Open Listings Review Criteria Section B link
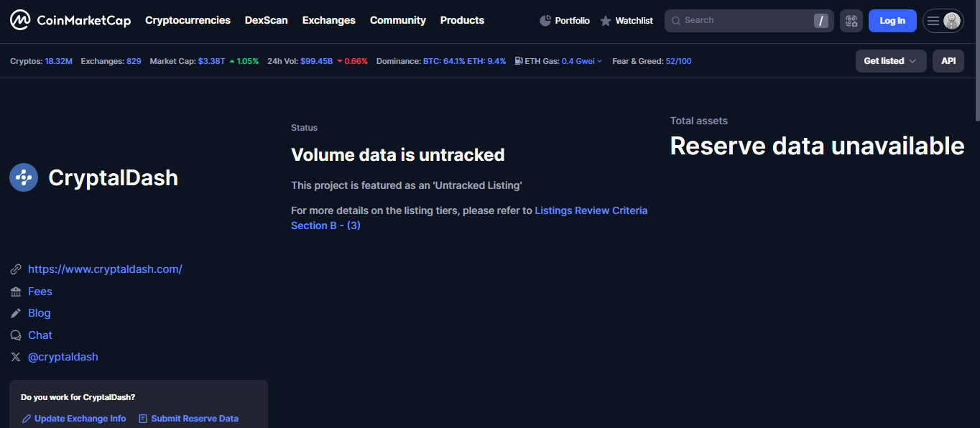The height and width of the screenshot is (428, 980). click(469, 218)
